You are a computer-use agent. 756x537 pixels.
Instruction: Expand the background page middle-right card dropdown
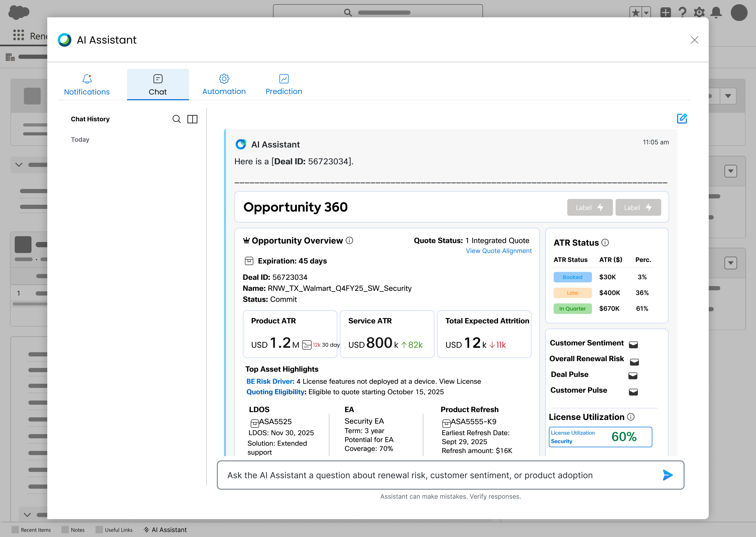pyautogui.click(x=730, y=171)
